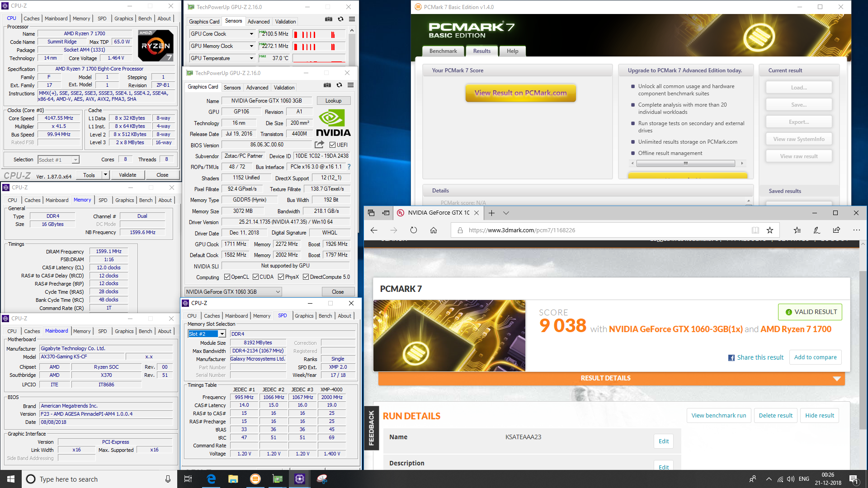The height and width of the screenshot is (488, 868).
Task: Click Bus Interface question mark icon
Action: pos(349,167)
